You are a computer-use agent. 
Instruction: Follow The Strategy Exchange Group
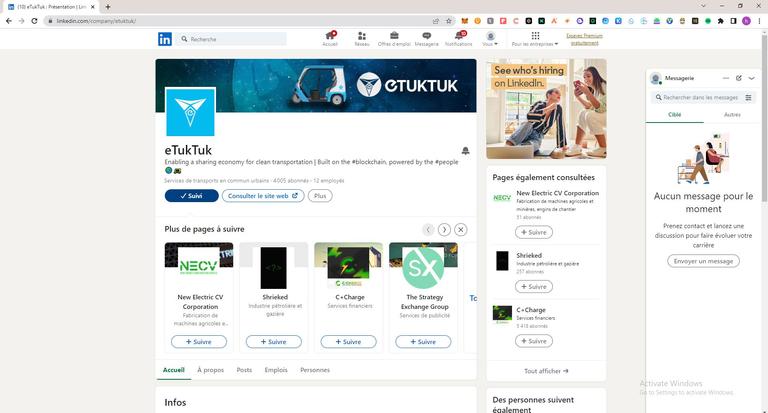(x=423, y=341)
